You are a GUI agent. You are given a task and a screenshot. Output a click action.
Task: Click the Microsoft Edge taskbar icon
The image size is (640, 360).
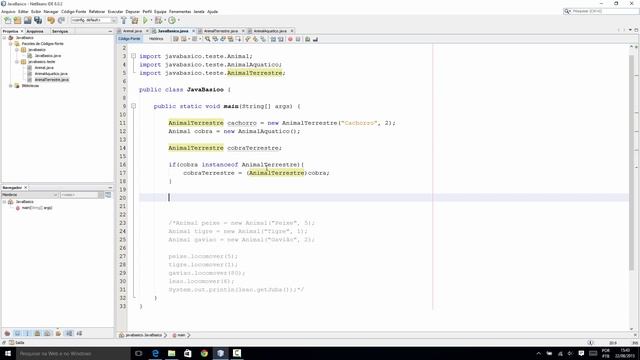click(x=155, y=353)
